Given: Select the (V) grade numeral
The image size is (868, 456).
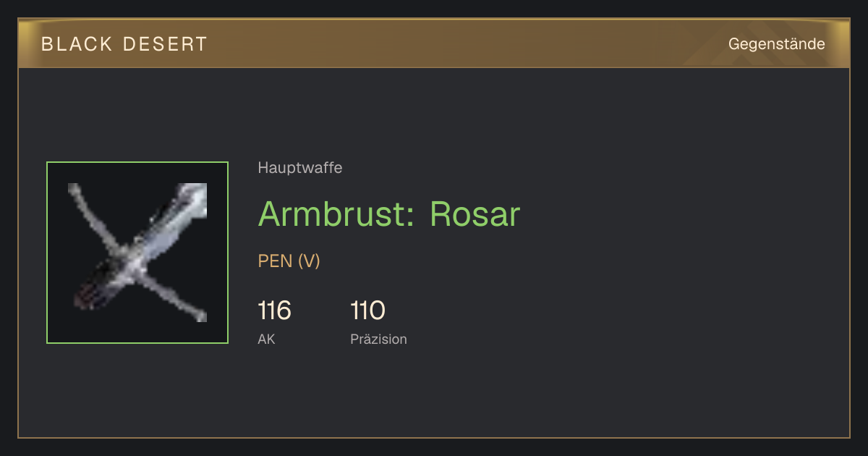Looking at the screenshot, I should point(309,261).
